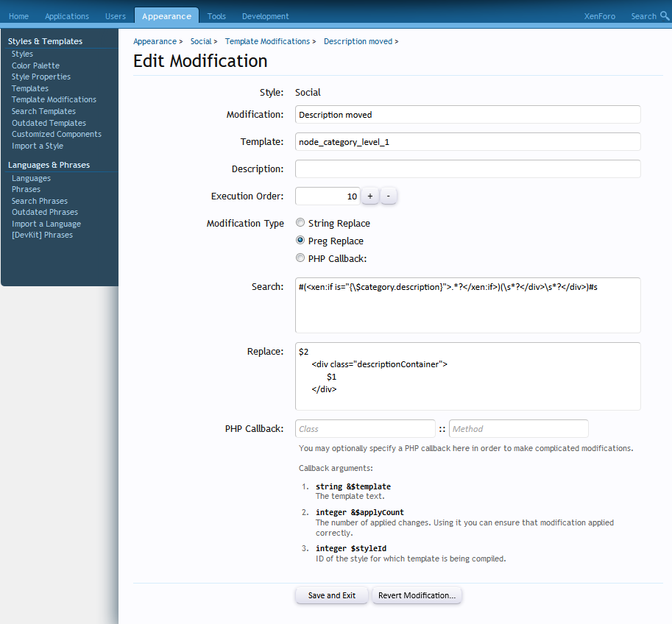Viewport: 672px width, 624px height.
Task: Select the String Replace radio button
Action: 300,223
